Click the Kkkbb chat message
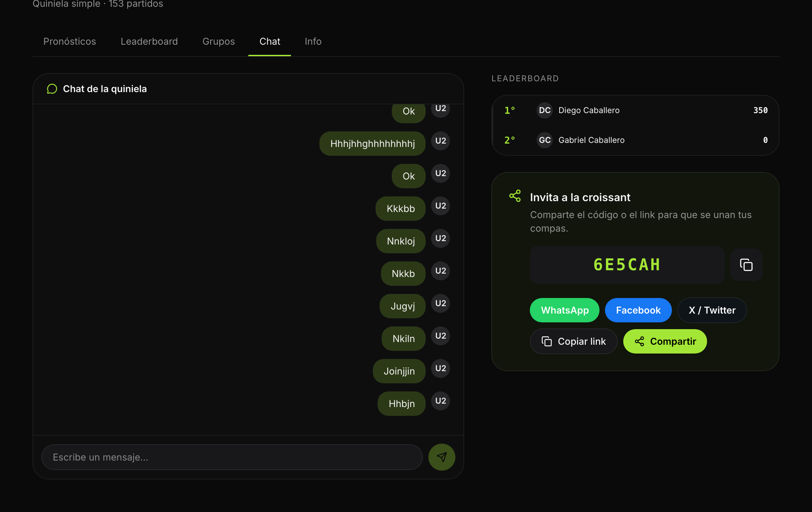812x512 pixels. pyautogui.click(x=400, y=209)
